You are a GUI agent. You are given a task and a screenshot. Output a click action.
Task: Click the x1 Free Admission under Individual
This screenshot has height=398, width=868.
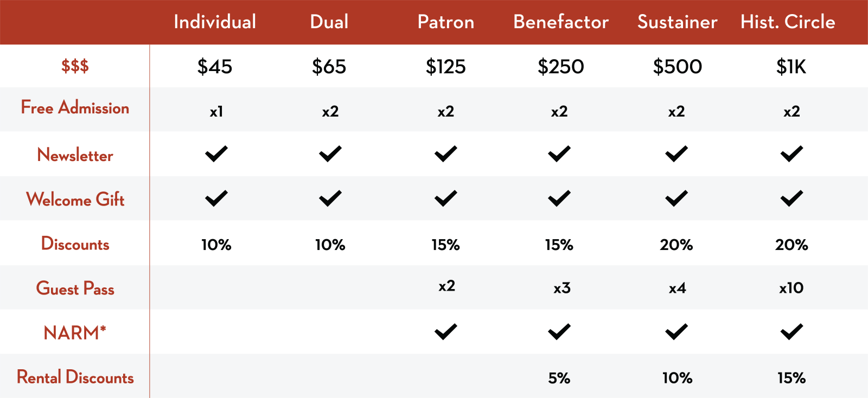coord(216,111)
